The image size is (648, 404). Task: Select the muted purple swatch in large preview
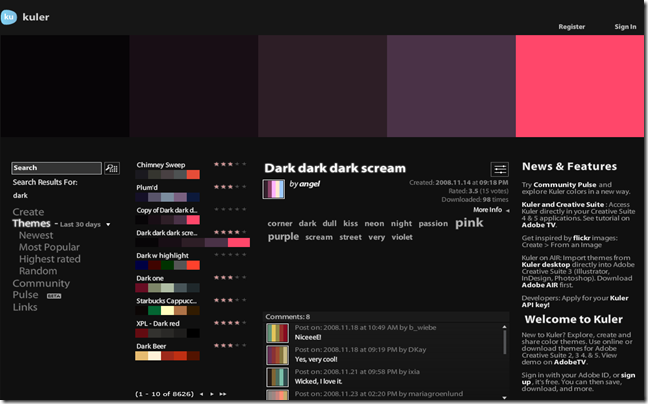pos(451,86)
